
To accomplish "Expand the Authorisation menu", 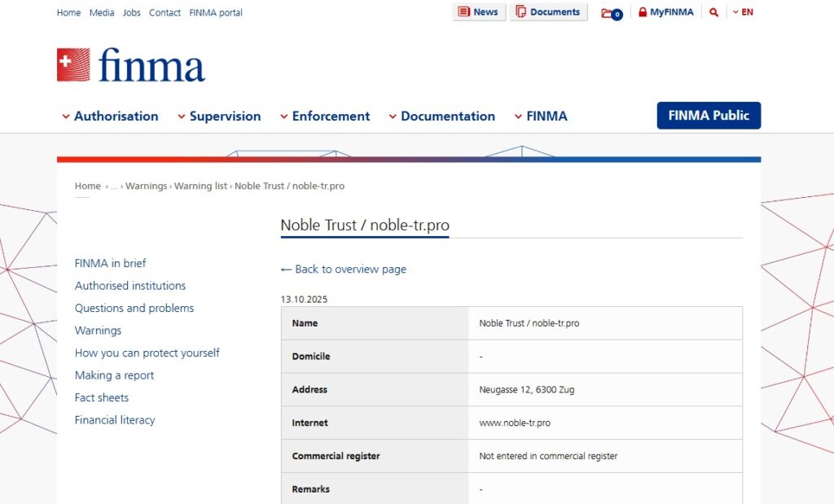I will click(111, 116).
